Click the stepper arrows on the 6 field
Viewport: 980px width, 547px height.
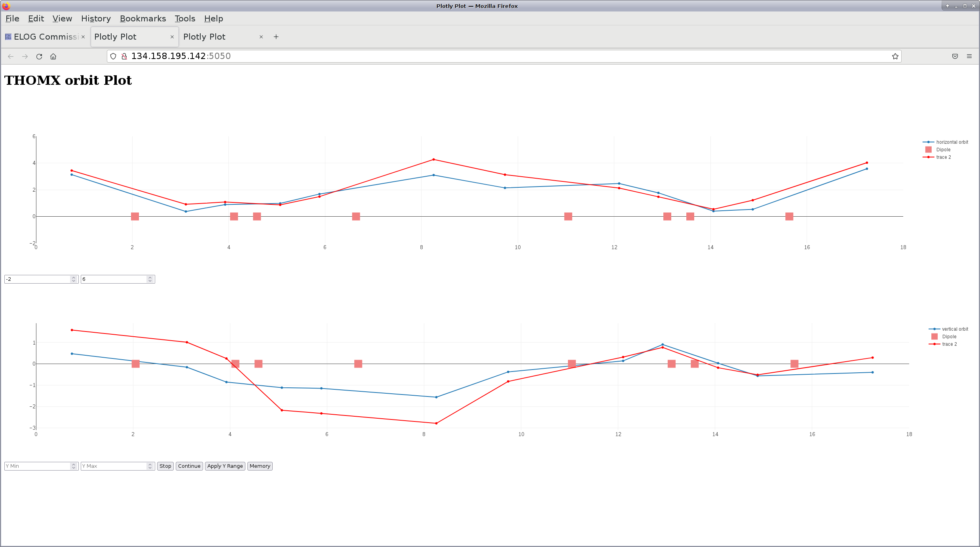coord(150,279)
